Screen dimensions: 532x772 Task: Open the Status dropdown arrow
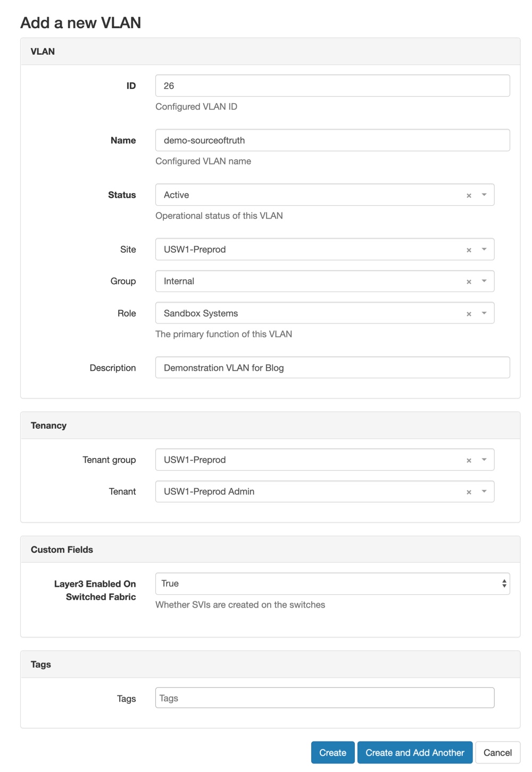[484, 195]
